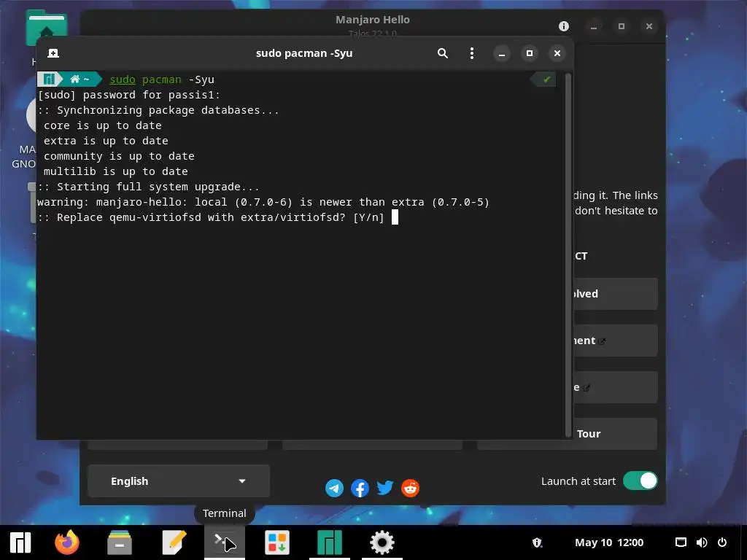Open the Twitter link in Manjaro Hello
The width and height of the screenshot is (747, 560).
385,488
